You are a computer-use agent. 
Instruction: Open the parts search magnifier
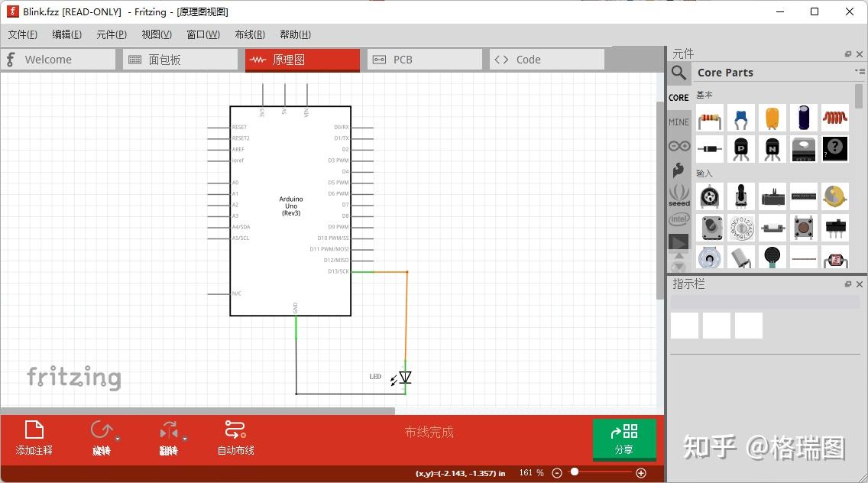click(x=679, y=72)
